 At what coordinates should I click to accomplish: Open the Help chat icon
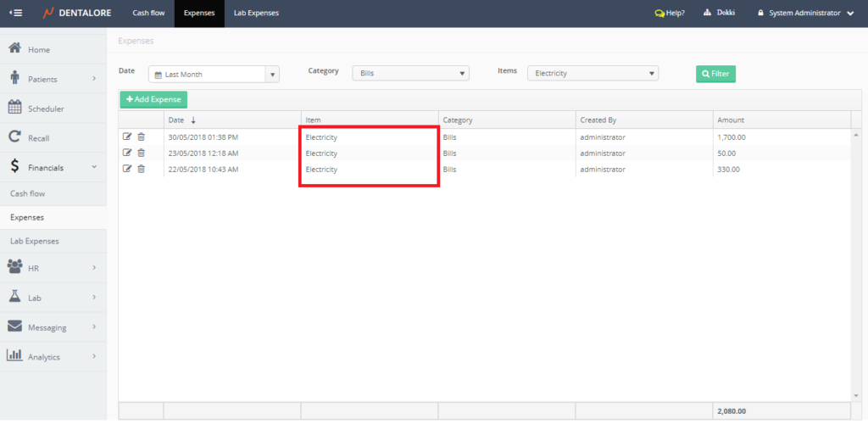pos(659,14)
